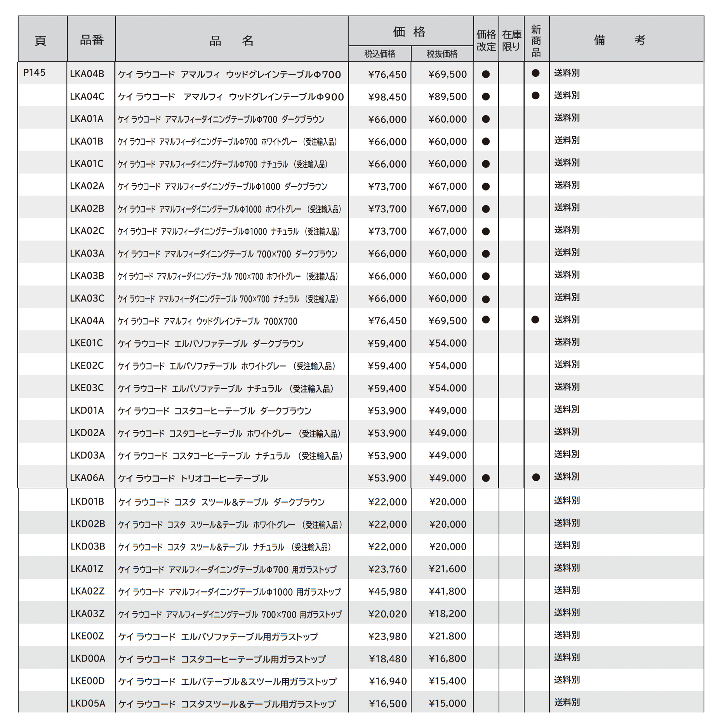This screenshot has width=723, height=728.
Task: Click the 新商品 dot in the LKA06A row
Action: 536,477
